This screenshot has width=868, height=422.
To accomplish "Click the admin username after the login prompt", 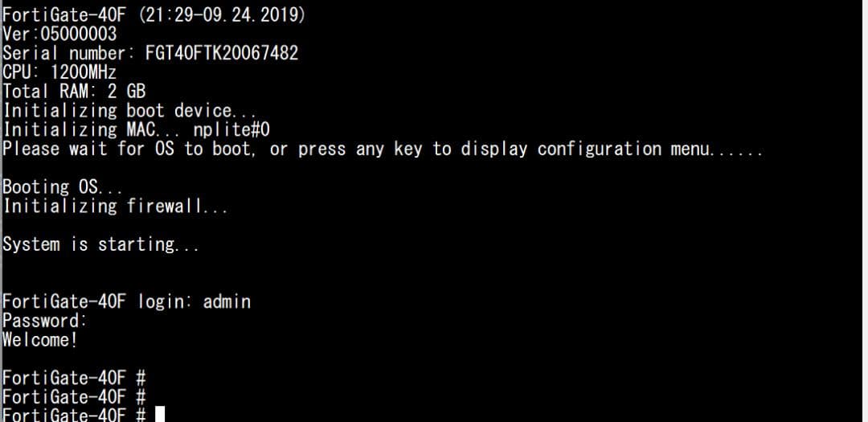I will (x=227, y=301).
